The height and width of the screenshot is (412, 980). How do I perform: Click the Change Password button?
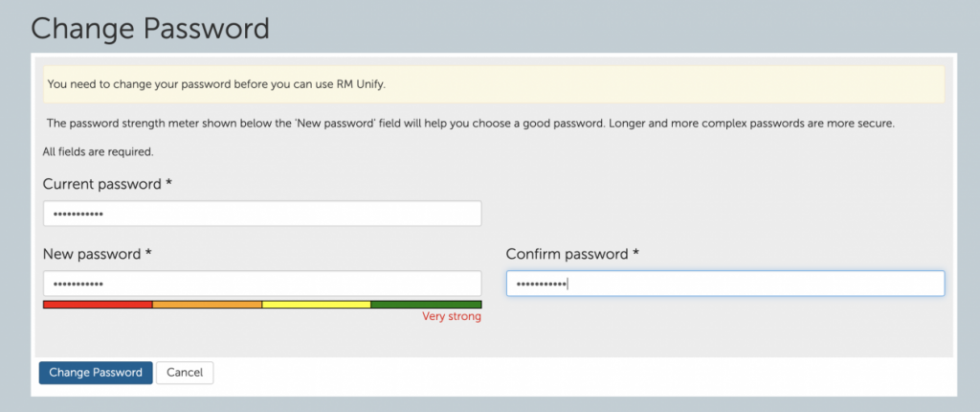coord(96,373)
